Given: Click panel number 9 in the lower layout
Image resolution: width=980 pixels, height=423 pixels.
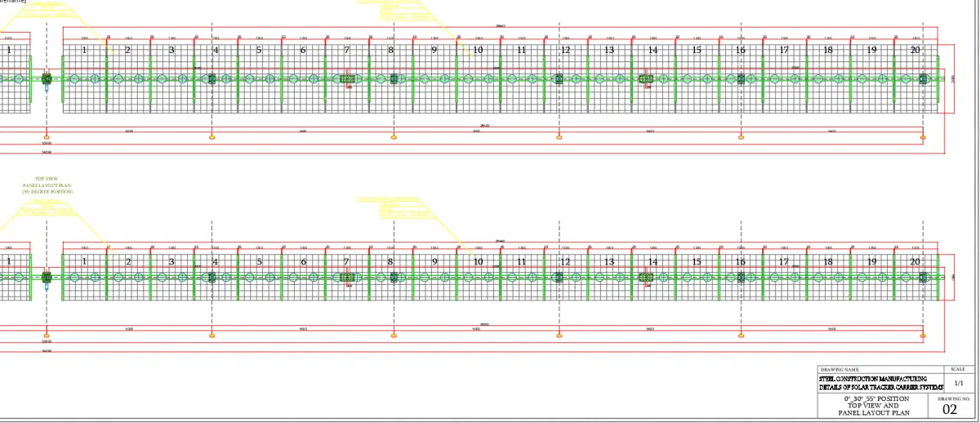Looking at the screenshot, I should pos(434,261).
